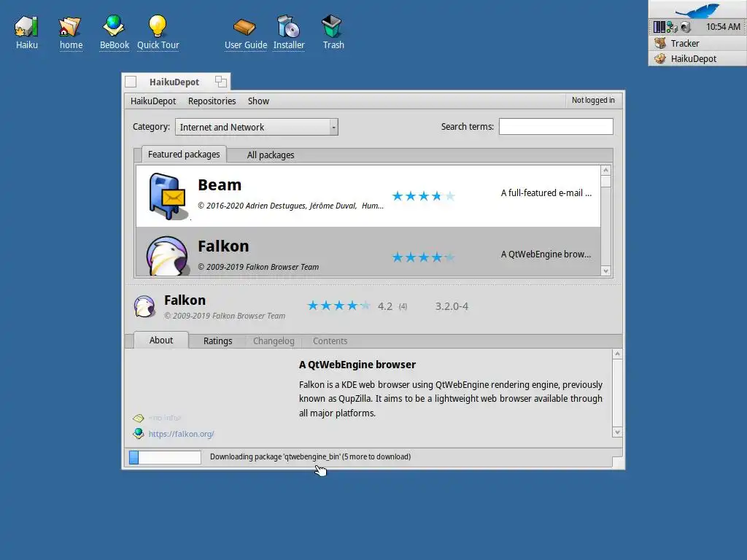The height and width of the screenshot is (560, 747).
Task: Click Falkon's star rating in package list
Action: [423, 257]
